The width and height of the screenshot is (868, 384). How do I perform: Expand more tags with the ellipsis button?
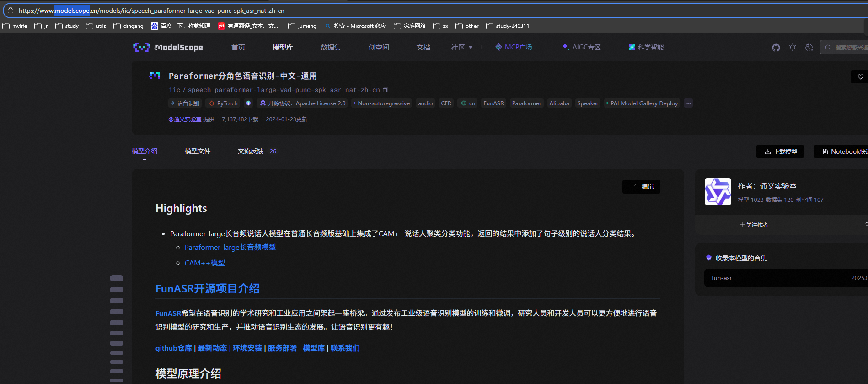click(688, 103)
